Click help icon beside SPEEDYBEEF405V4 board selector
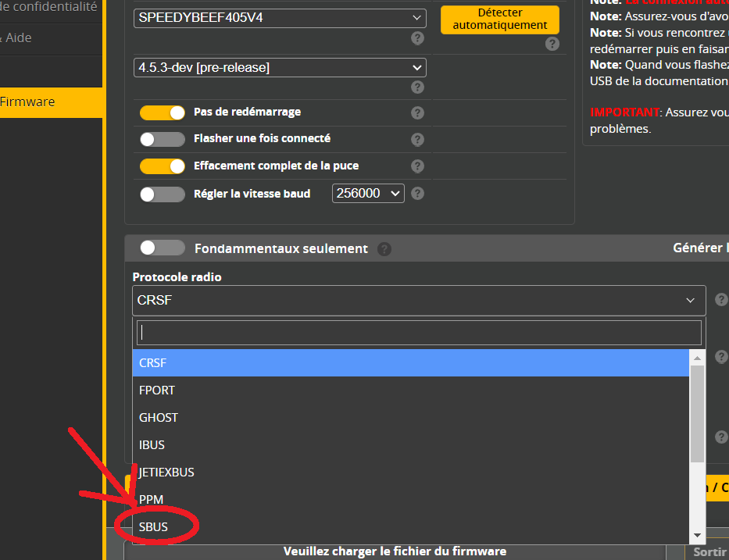729x560 pixels. (x=418, y=38)
